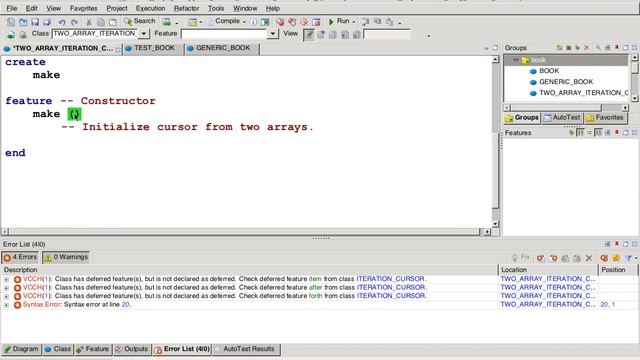Click the X clear icon in Error List toolbar
The width and height of the screenshot is (640, 360).
click(589, 258)
